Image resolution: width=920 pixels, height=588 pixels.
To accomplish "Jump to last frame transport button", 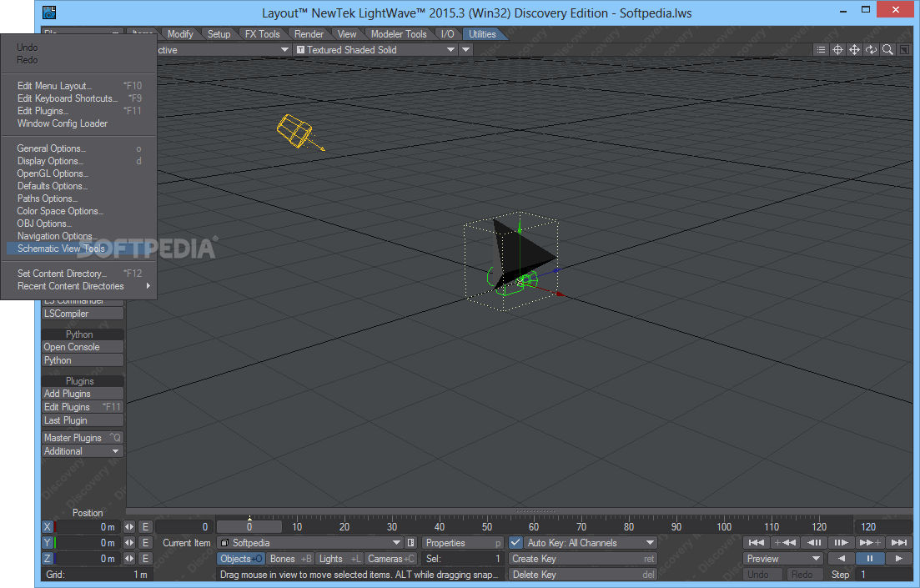I will (898, 542).
